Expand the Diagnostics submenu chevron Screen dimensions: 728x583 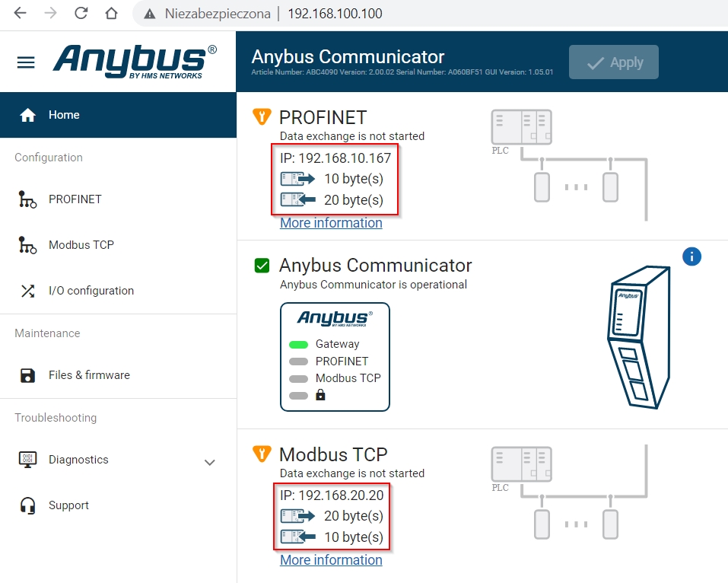click(x=210, y=462)
